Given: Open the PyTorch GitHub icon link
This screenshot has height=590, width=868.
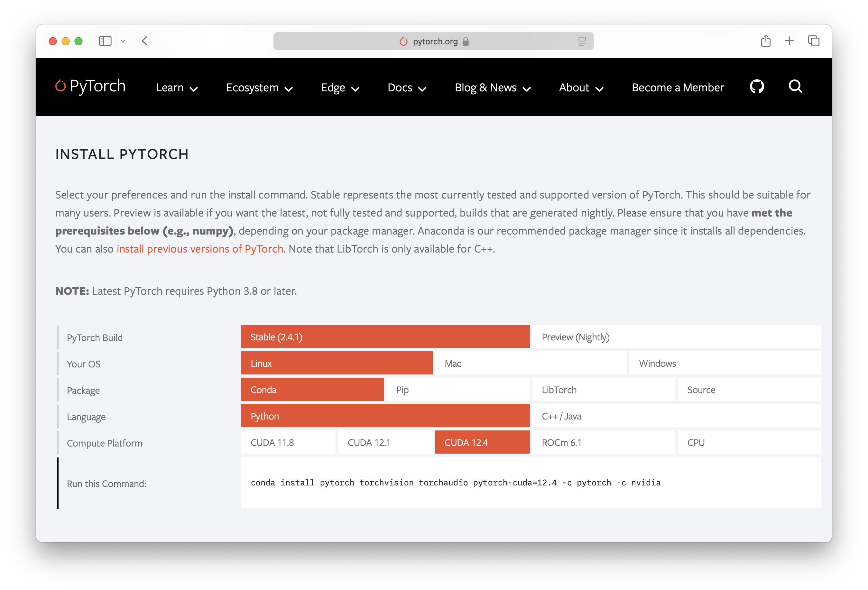Looking at the screenshot, I should (x=757, y=87).
